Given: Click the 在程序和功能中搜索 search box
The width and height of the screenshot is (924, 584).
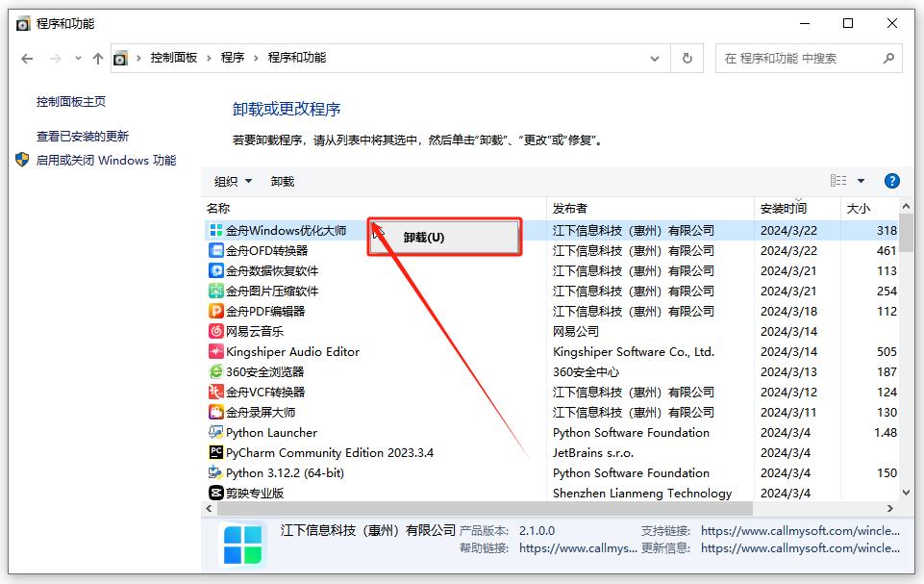Looking at the screenshot, I should point(800,58).
